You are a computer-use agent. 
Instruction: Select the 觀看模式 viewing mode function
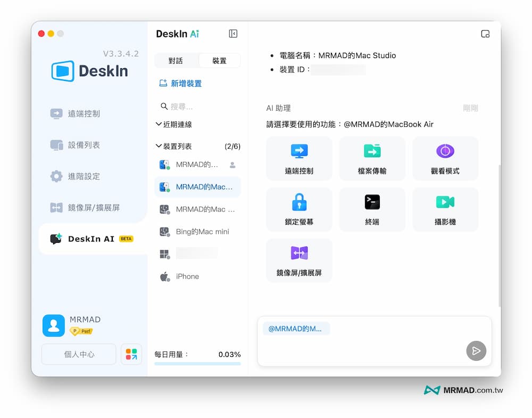(x=445, y=158)
